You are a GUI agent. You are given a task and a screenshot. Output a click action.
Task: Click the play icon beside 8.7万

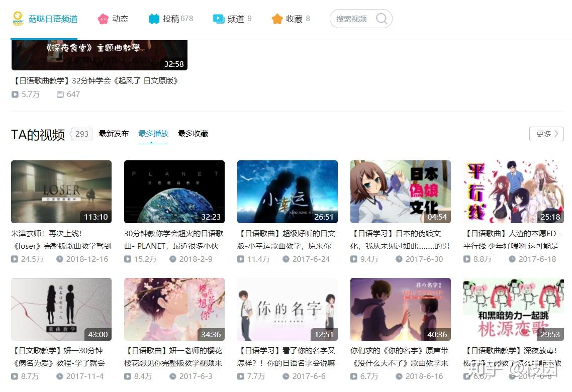point(14,376)
